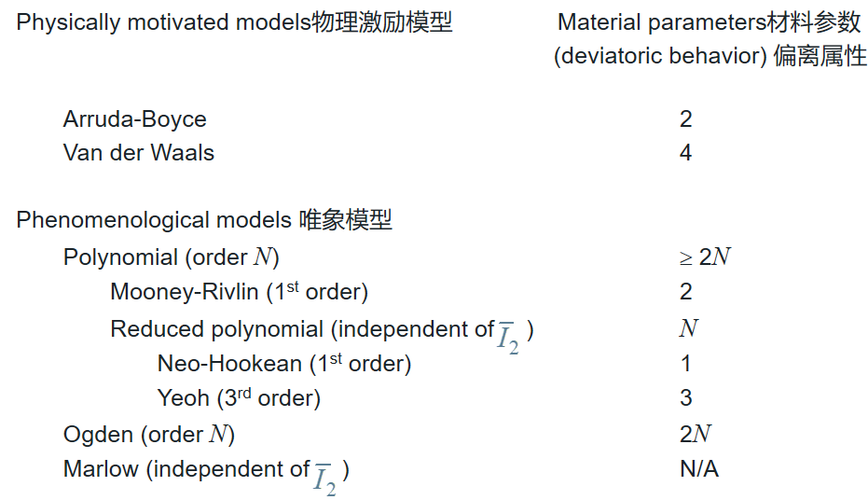Select the Phenomenological models heading
Image resolution: width=868 pixels, height=500 pixels.
click(x=203, y=220)
